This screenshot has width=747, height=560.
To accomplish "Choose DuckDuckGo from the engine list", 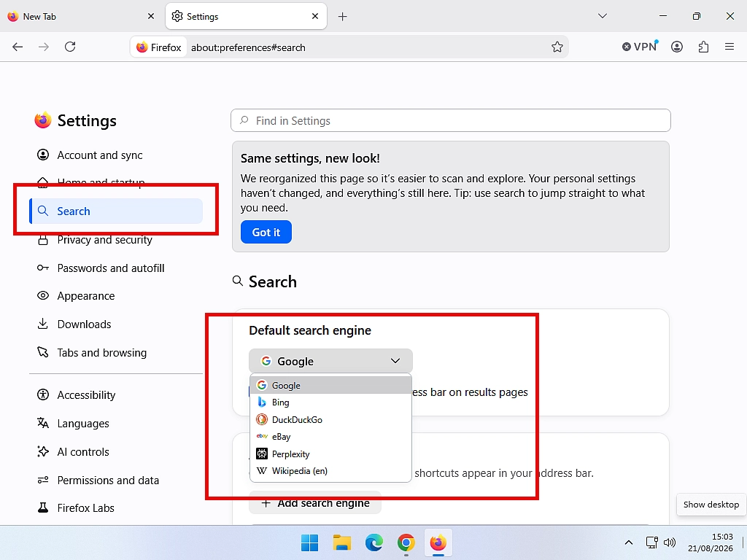I will click(330, 419).
